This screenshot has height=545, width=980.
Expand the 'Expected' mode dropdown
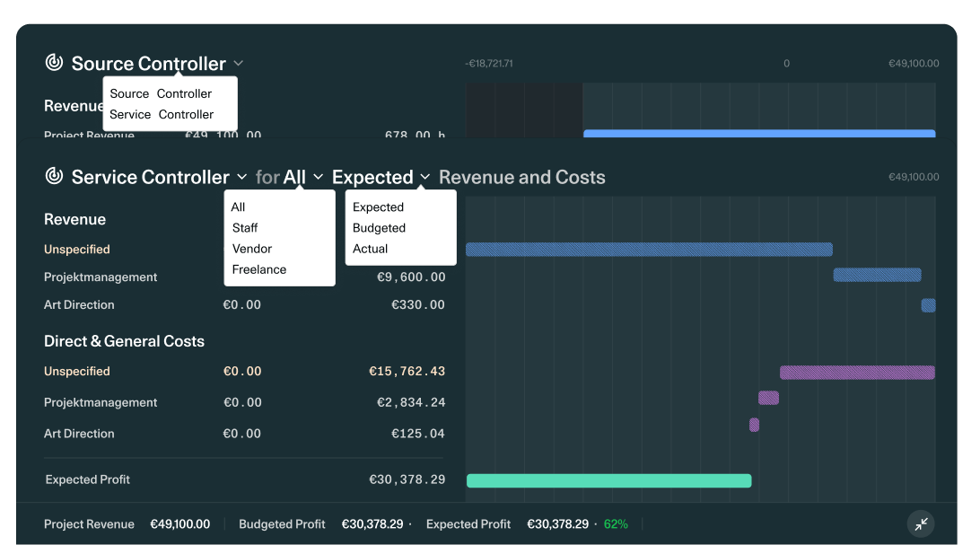click(x=425, y=177)
